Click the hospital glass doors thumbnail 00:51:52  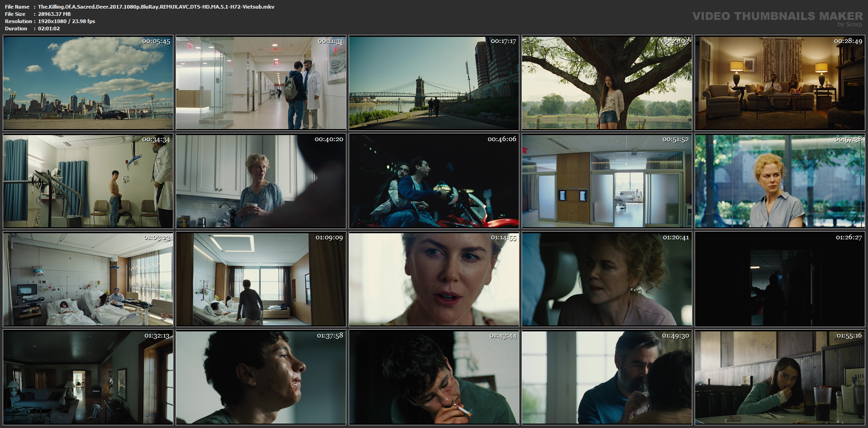click(607, 181)
